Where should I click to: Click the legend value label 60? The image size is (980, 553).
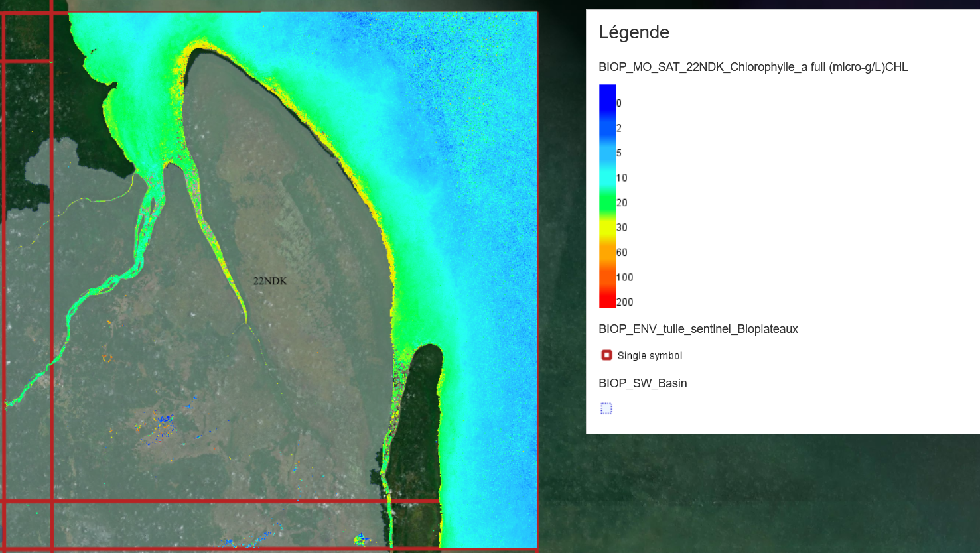tap(622, 253)
